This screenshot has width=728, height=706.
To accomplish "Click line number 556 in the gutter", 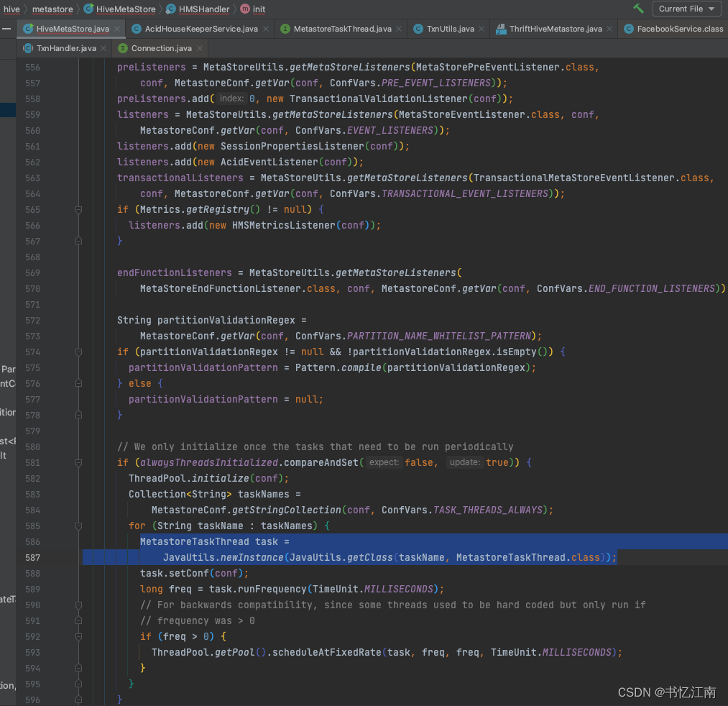I will coord(32,68).
